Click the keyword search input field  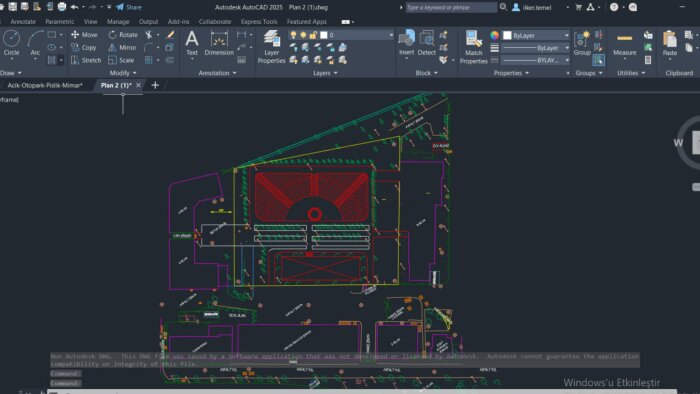(451, 7)
